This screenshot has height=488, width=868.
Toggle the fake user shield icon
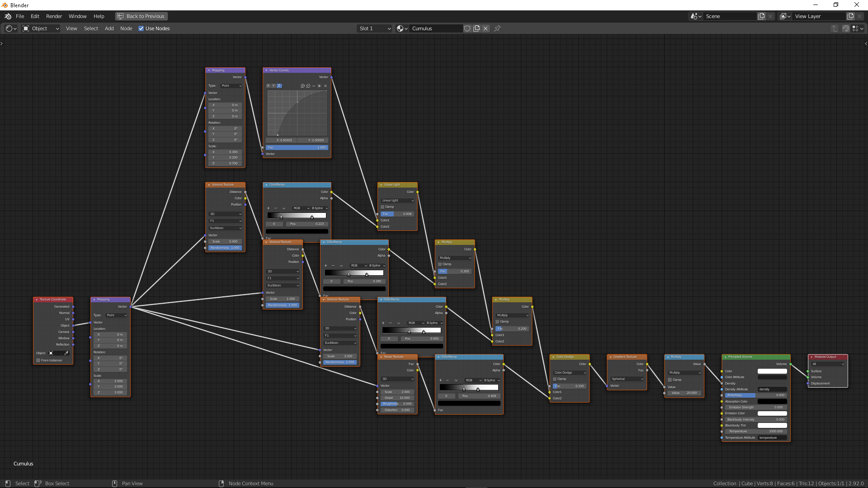467,28
